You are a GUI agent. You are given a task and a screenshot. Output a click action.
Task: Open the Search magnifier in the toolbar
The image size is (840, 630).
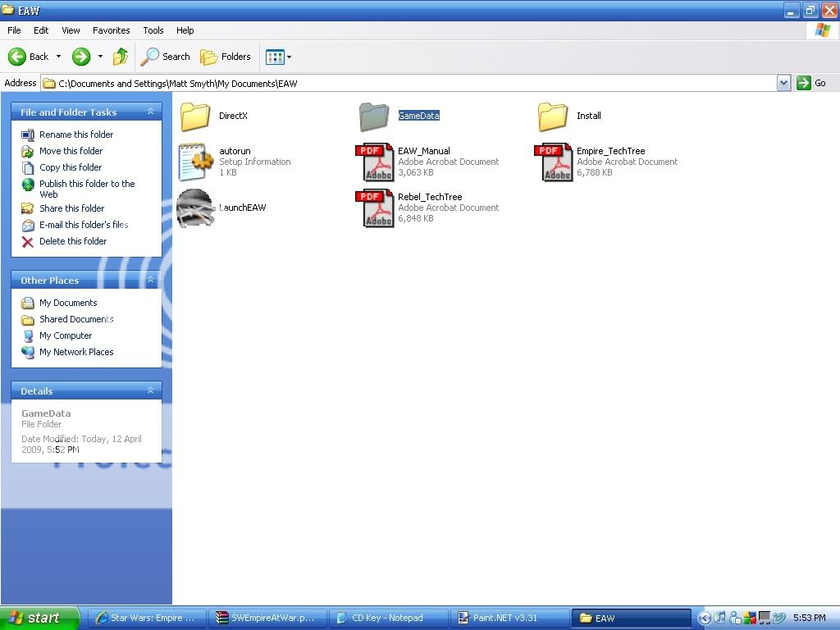tap(150, 57)
